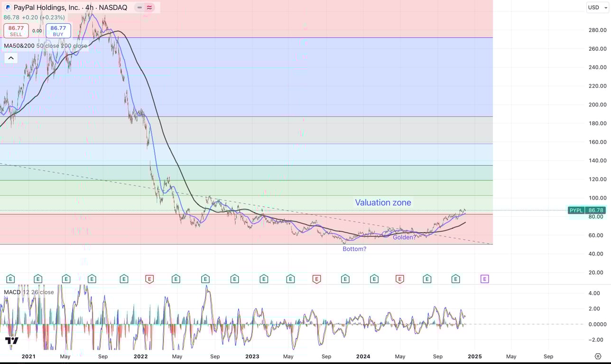The width and height of the screenshot is (611, 364).
Task: Click the green earnings marker above May 2022
Action: [176, 279]
